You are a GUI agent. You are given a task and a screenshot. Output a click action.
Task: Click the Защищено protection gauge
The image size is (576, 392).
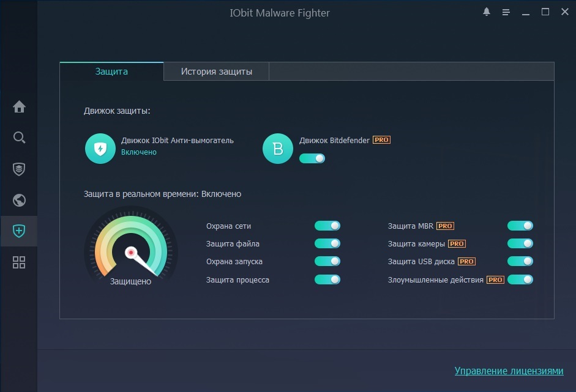tap(130, 251)
